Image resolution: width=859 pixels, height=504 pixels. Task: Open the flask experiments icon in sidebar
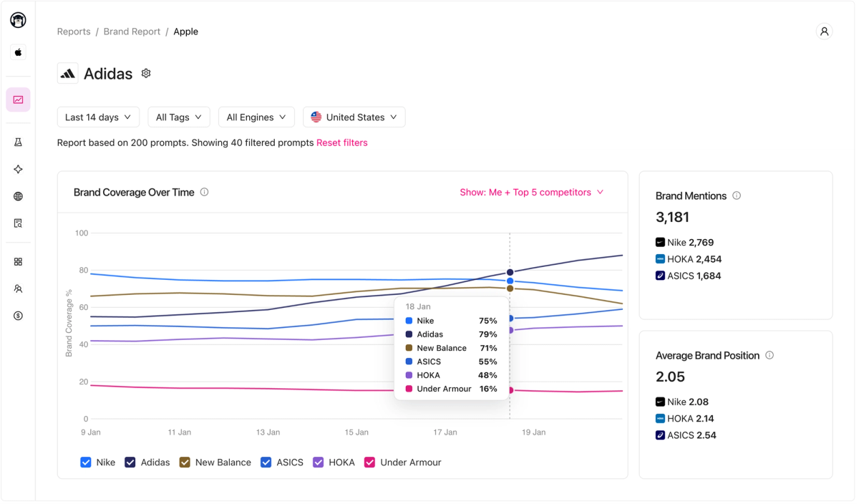(x=18, y=142)
